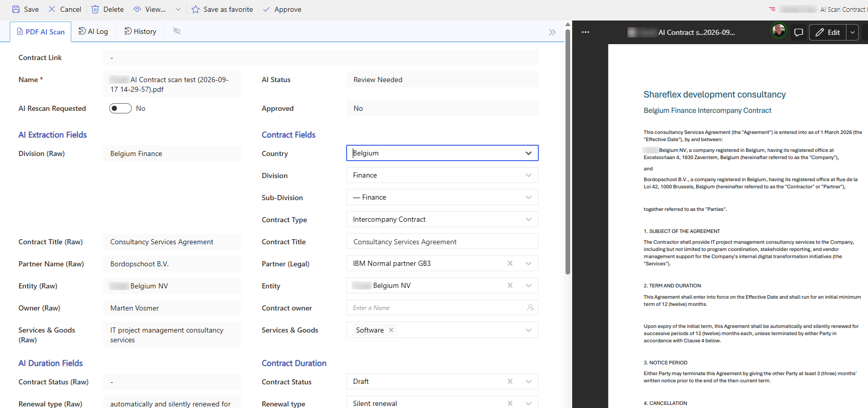Clear the Partner (Legal) value with X
The image size is (868, 408).
[x=510, y=263]
